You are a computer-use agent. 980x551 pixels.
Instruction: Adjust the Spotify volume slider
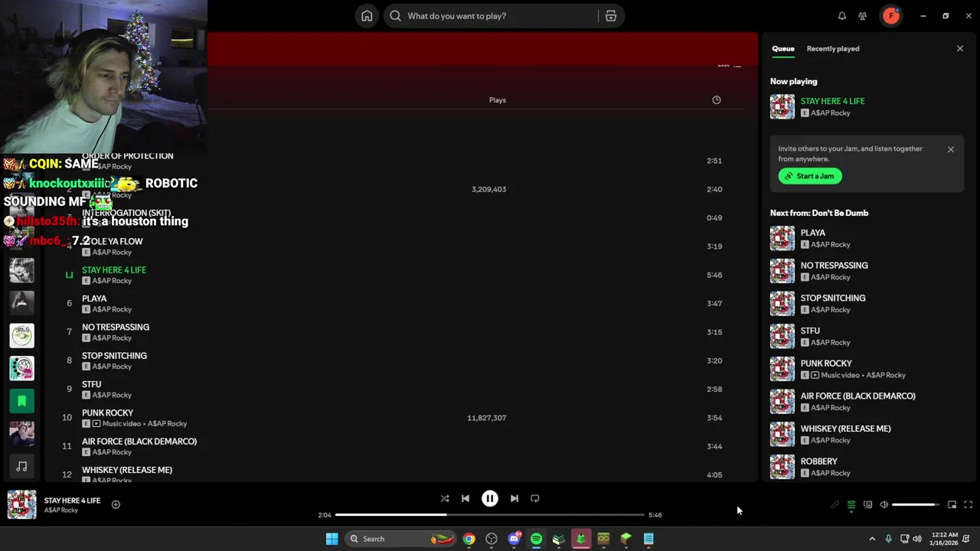pos(915,505)
